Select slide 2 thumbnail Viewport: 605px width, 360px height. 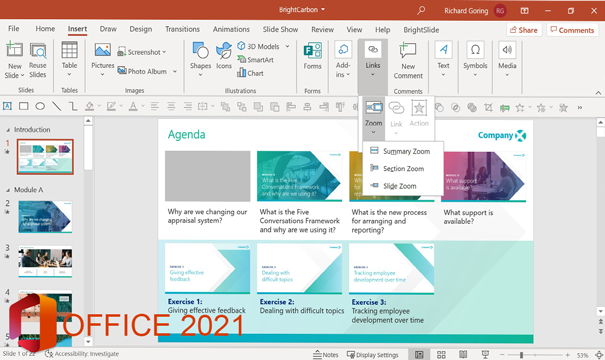(45, 216)
